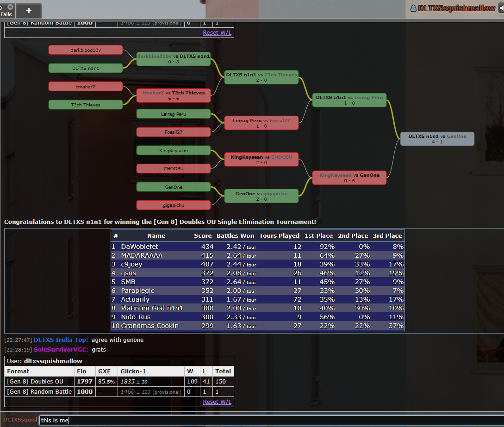This screenshot has height=427, width=504.
Task: Click the DLTXS n1n1 vs Leirag Peru match
Action: click(x=349, y=100)
